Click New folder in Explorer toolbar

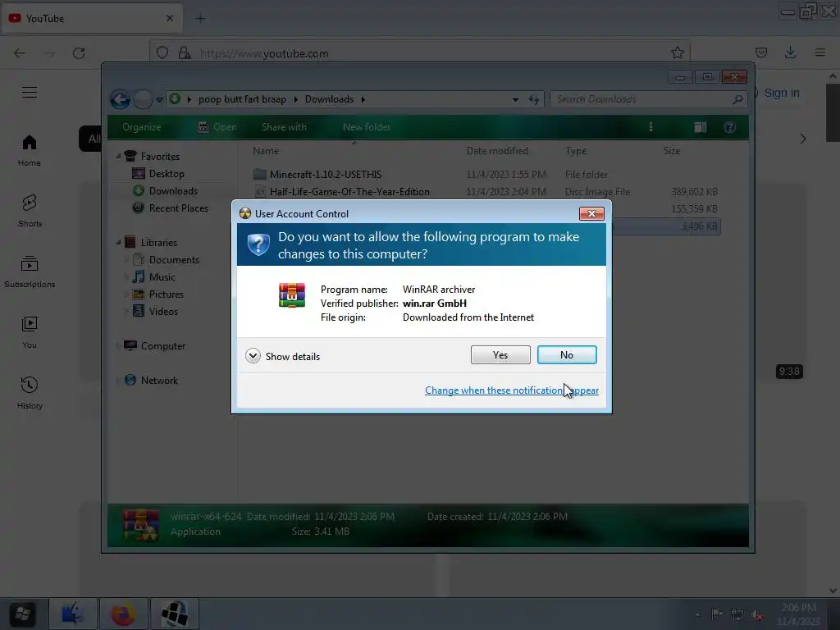click(x=367, y=127)
